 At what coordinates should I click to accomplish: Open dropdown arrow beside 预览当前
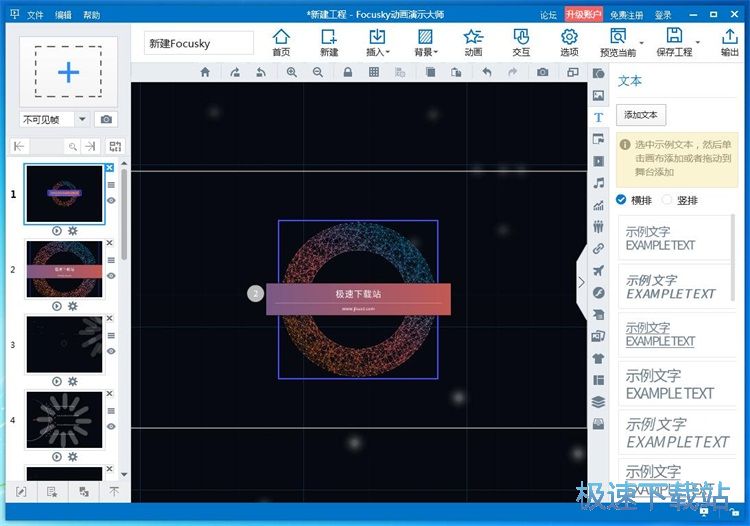[641, 43]
